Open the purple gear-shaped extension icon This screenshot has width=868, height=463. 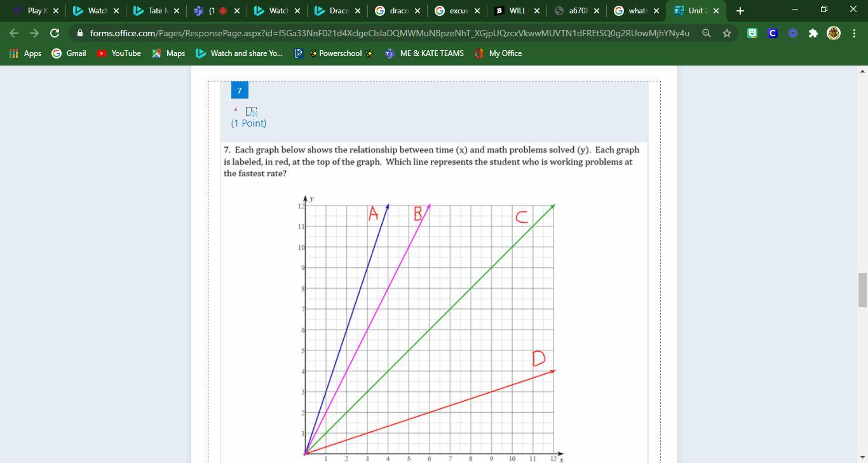click(793, 33)
